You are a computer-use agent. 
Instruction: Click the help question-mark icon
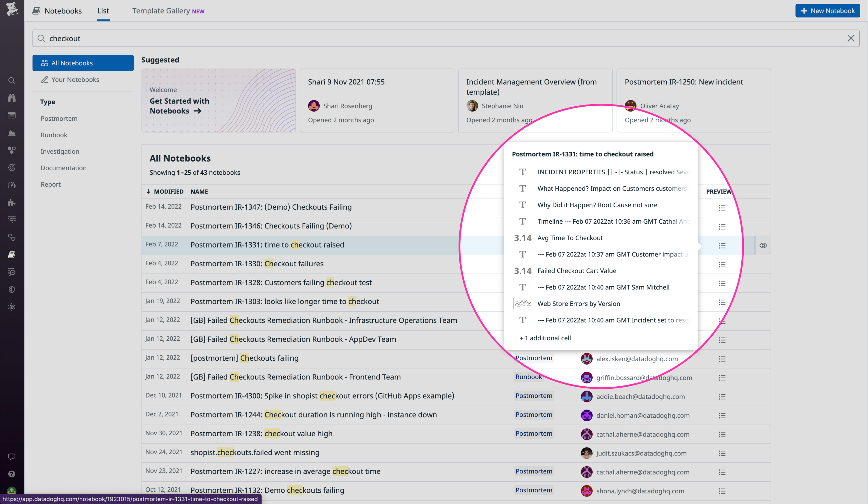pyautogui.click(x=12, y=474)
